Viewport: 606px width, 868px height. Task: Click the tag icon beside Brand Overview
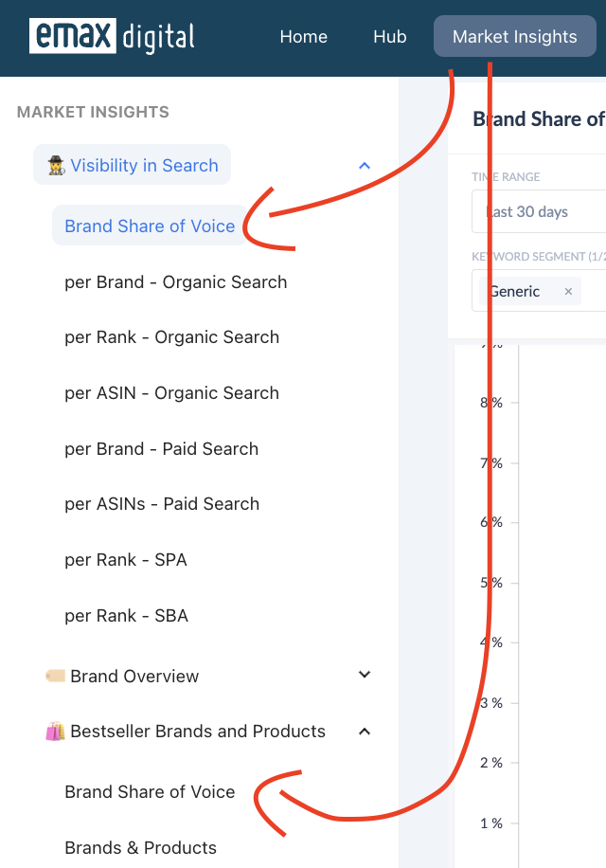tap(55, 676)
